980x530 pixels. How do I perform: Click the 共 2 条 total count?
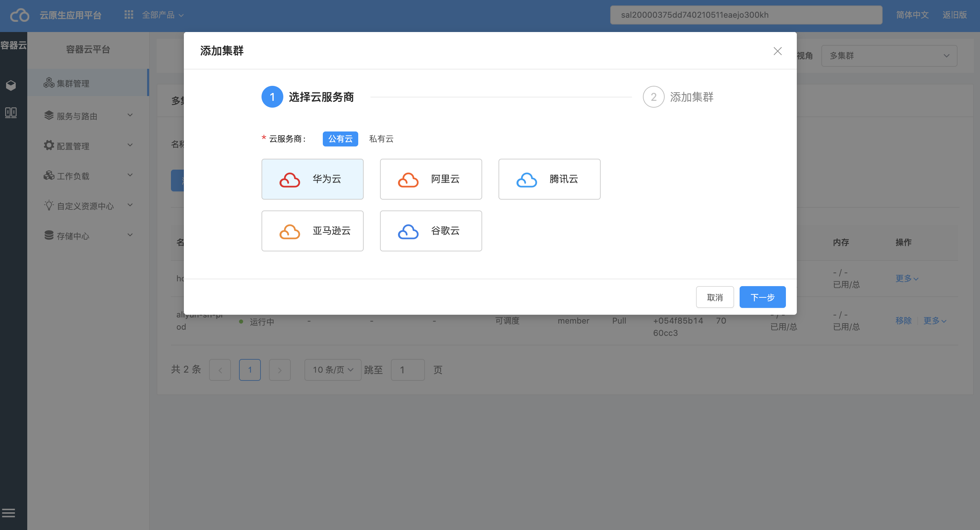pos(186,370)
